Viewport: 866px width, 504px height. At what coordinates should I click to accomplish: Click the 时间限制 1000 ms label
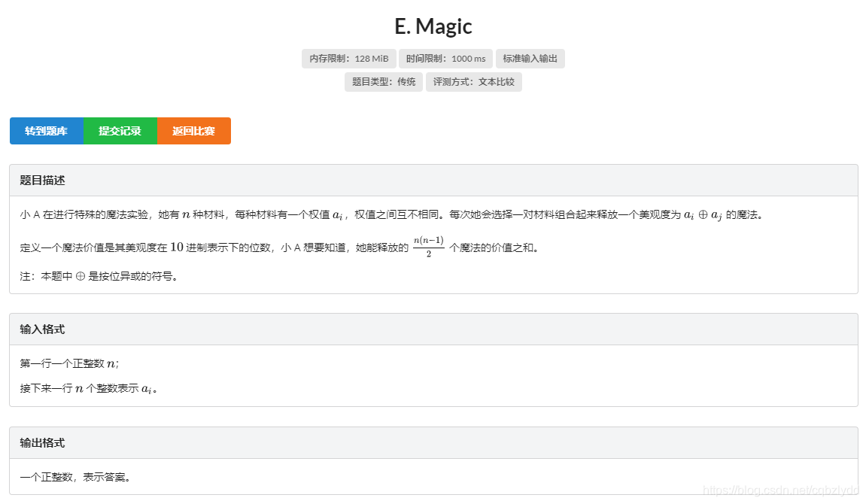pyautogui.click(x=445, y=59)
